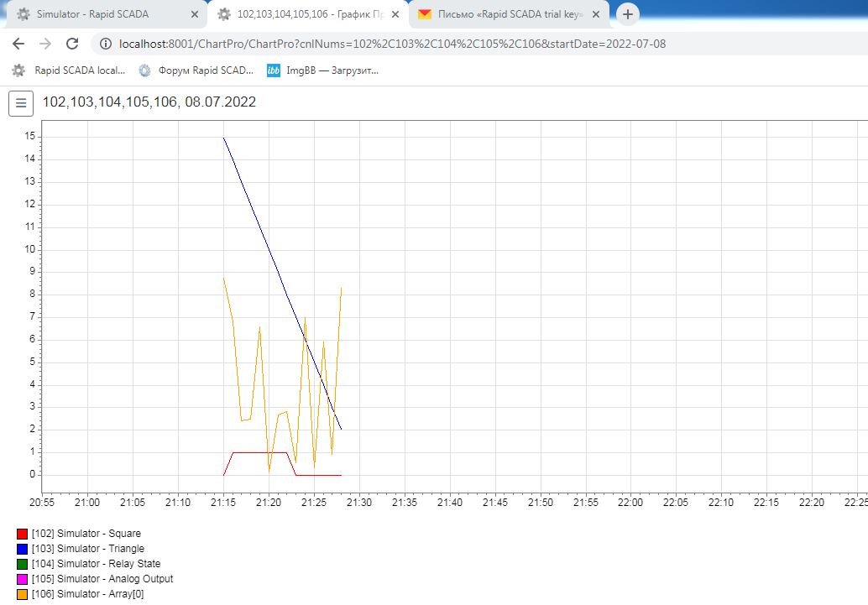
Task: Click the 21:30 time axis label
Action: [x=359, y=503]
